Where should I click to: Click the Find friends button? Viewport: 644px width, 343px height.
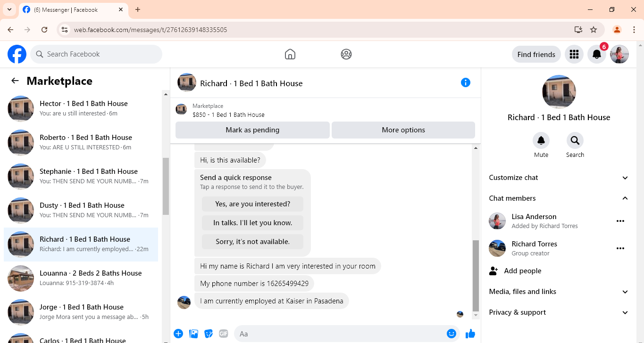point(536,54)
